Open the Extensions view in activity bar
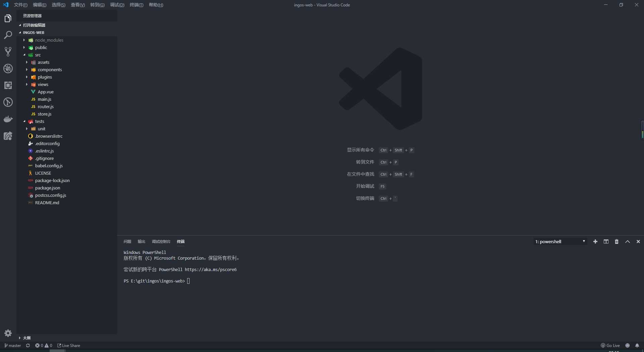Viewport: 644px width, 352px height. pyautogui.click(x=8, y=85)
